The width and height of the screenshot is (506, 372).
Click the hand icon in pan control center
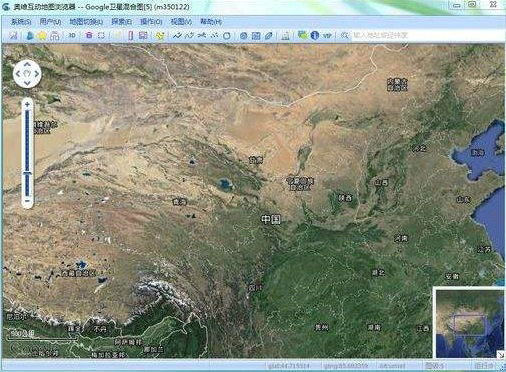click(27, 73)
